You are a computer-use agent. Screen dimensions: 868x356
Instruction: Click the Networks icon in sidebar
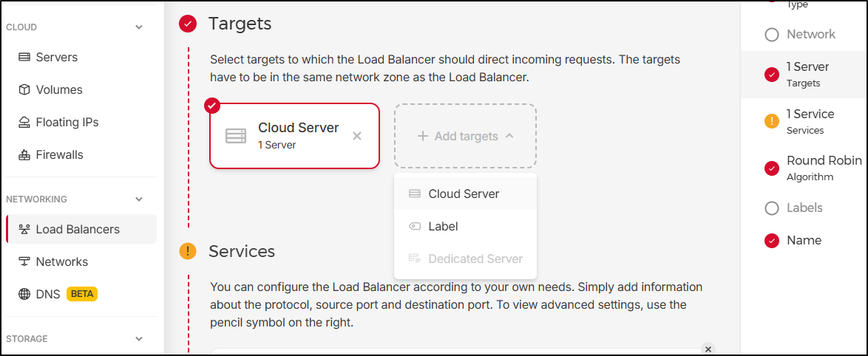(x=24, y=262)
